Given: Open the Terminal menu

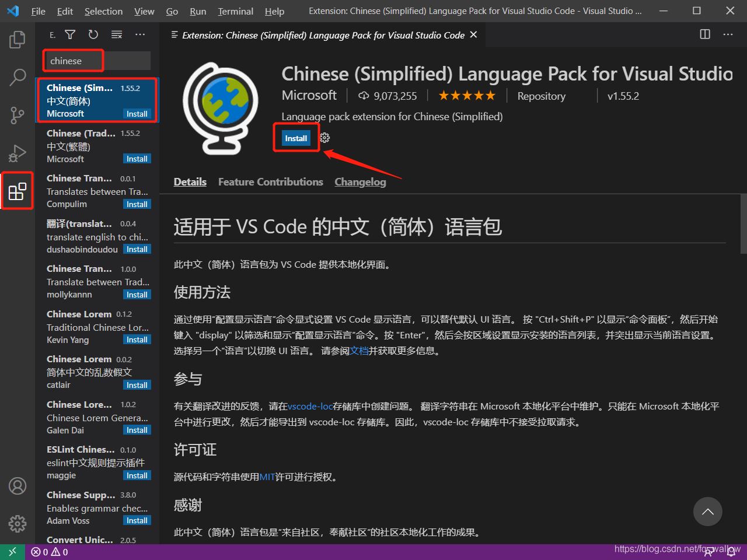Looking at the screenshot, I should pyautogui.click(x=235, y=11).
